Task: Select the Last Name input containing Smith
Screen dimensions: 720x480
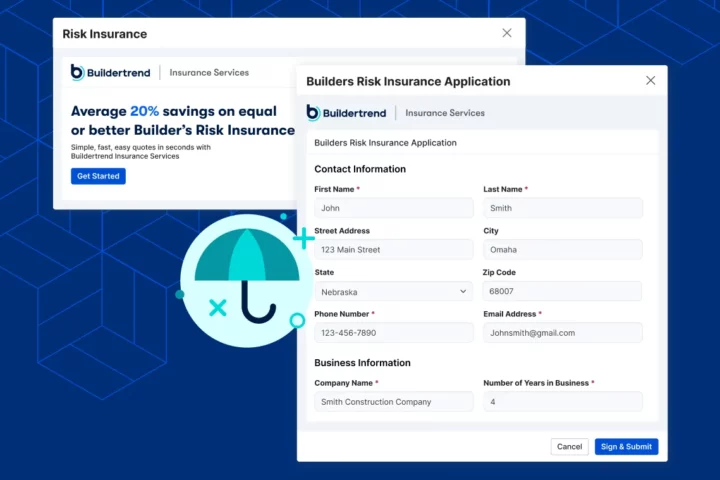Action: [562, 208]
